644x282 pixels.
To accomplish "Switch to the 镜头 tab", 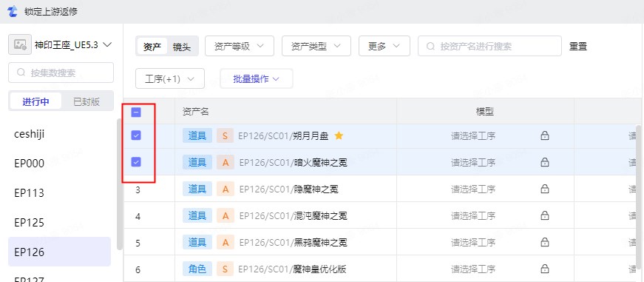I will 182,47.
